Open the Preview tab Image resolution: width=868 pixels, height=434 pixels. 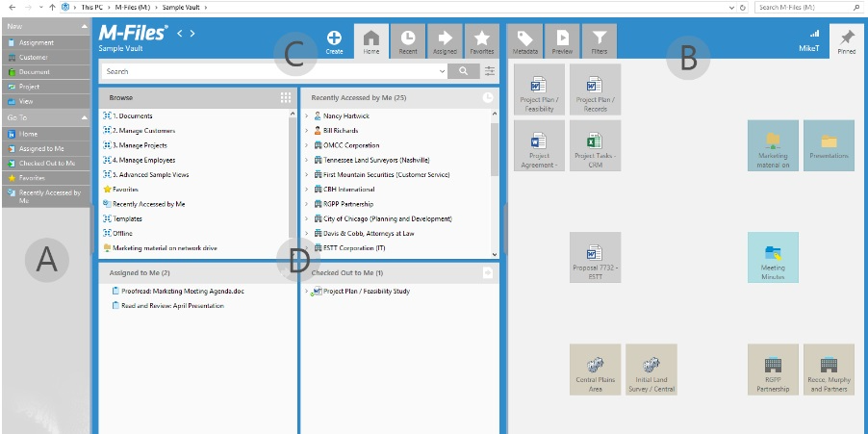pyautogui.click(x=562, y=41)
